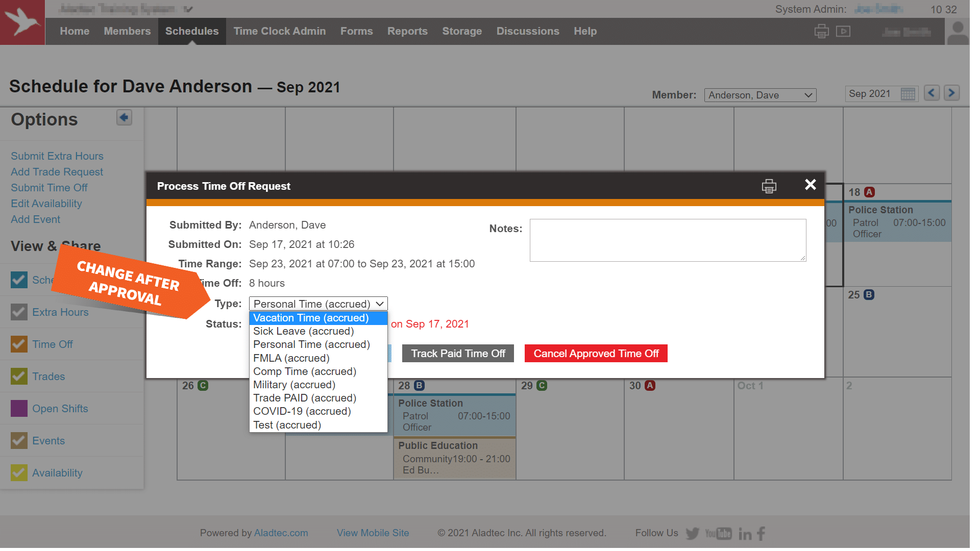Open Submit Extra Hours link

[x=57, y=156]
